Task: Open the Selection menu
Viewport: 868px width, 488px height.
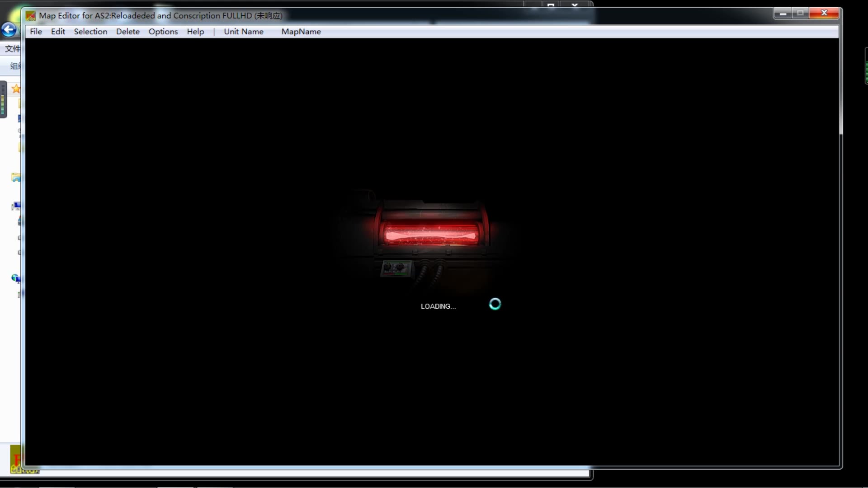Action: coord(90,32)
